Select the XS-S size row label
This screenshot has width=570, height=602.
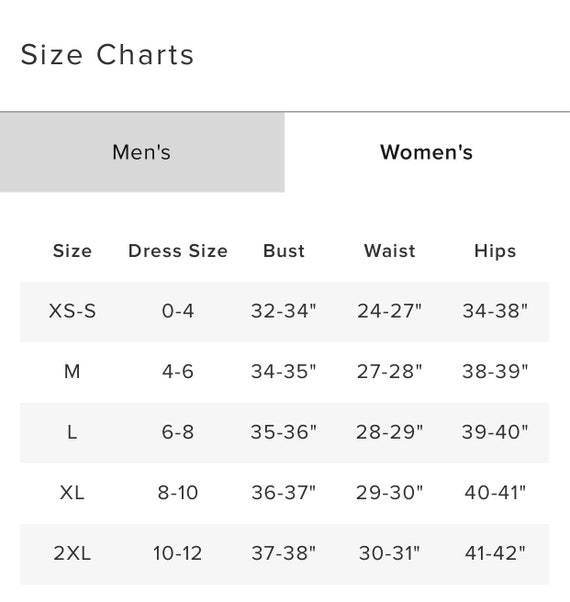tap(72, 311)
